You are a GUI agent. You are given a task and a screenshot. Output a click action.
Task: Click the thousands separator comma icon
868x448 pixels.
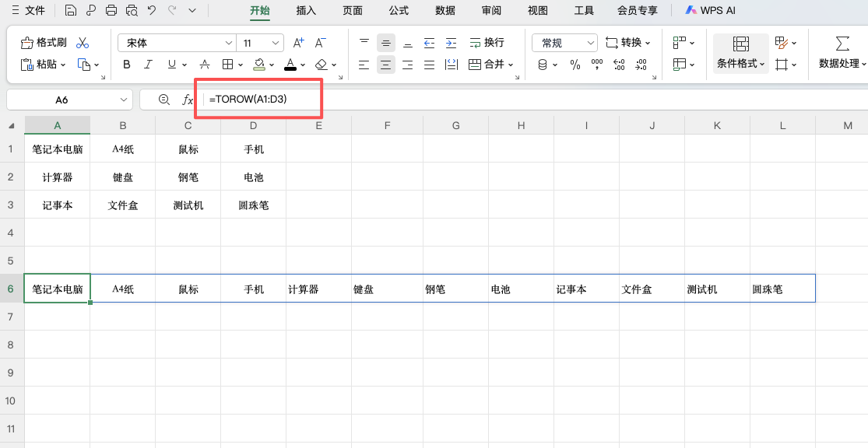(x=597, y=65)
